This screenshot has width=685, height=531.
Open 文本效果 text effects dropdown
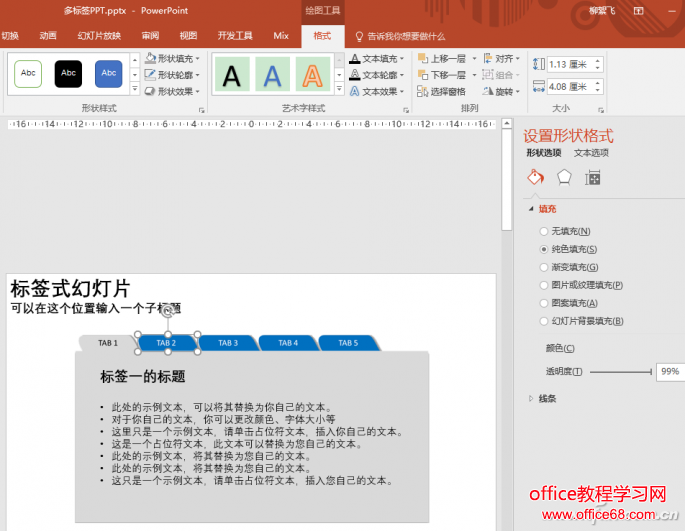coord(378,91)
